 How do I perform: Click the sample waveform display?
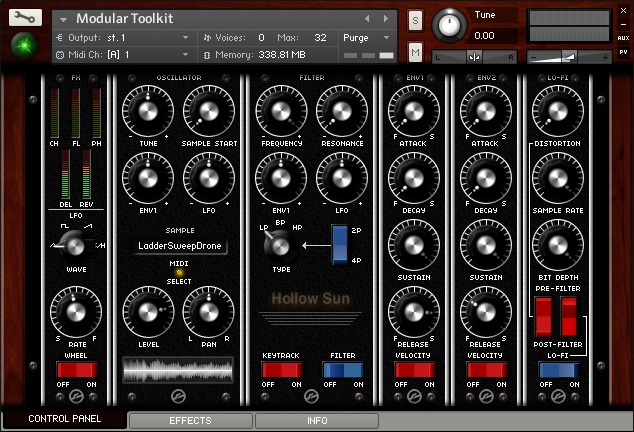[180, 369]
